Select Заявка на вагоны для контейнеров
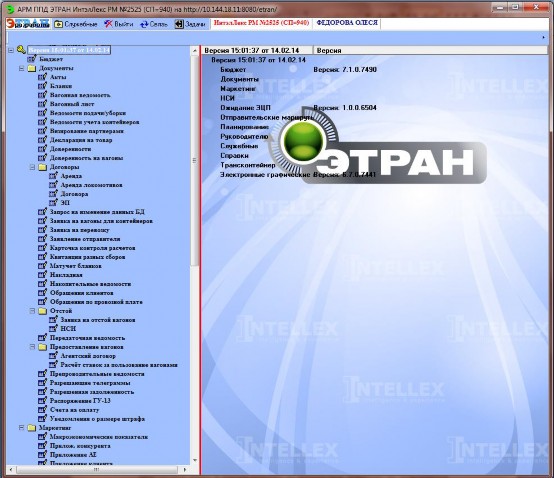The image size is (554, 478). 101,221
